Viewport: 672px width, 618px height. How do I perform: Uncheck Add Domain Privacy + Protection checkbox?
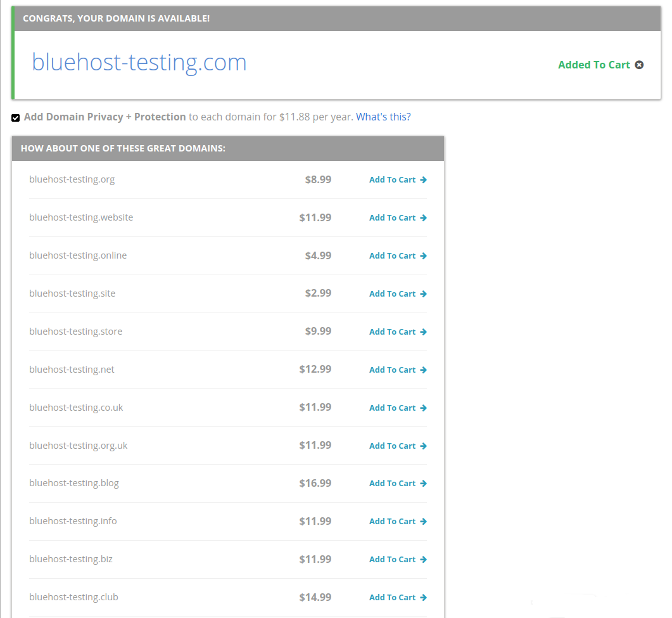[15, 117]
